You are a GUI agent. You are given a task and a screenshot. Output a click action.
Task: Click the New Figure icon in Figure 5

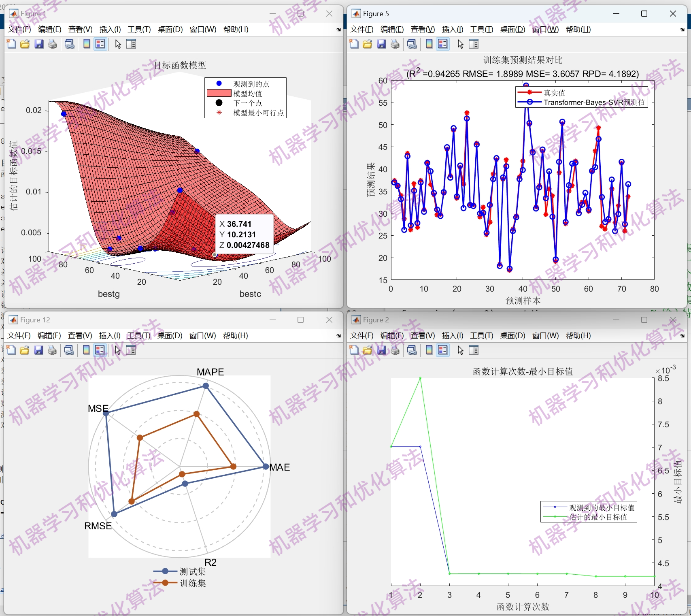pos(354,44)
